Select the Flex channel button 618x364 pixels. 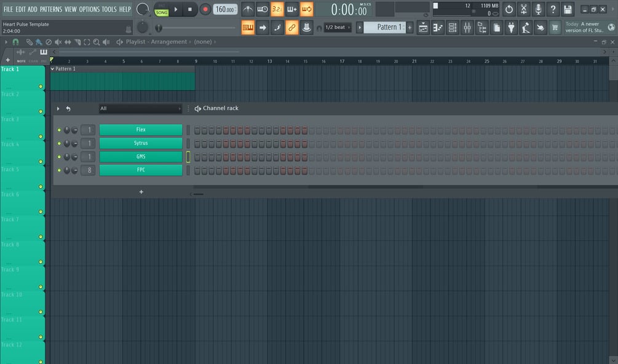[x=141, y=130]
